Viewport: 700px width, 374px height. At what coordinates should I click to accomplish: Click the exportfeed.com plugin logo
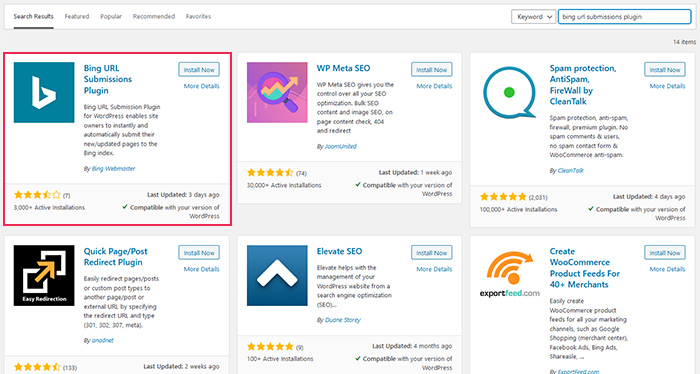(x=509, y=275)
